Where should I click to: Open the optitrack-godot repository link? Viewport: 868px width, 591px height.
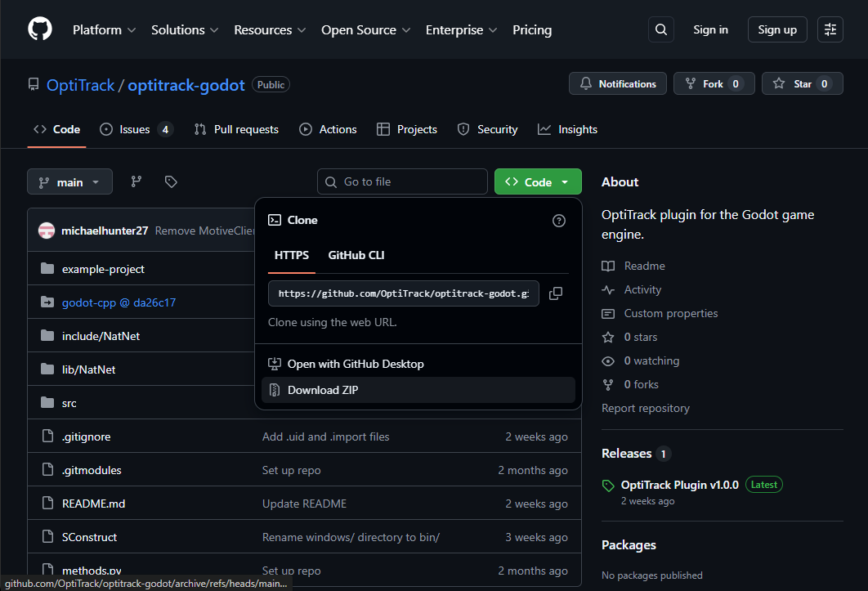[x=186, y=85]
